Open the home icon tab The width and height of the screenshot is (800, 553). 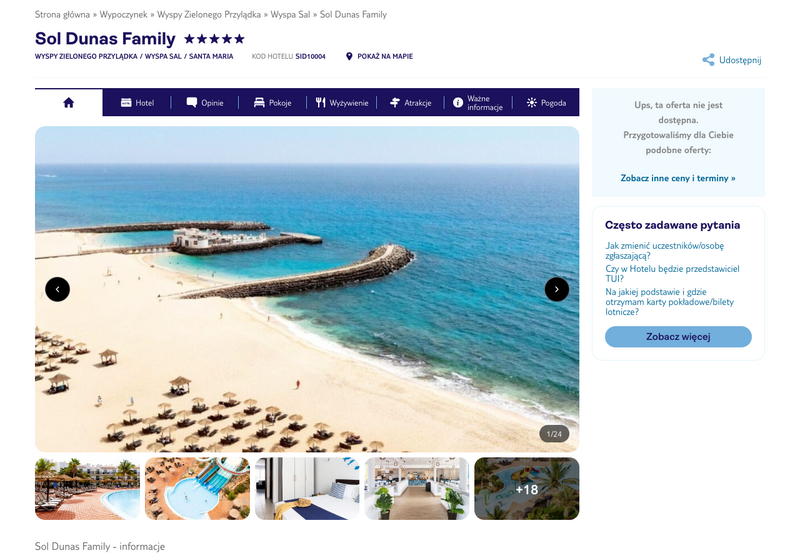pyautogui.click(x=68, y=103)
